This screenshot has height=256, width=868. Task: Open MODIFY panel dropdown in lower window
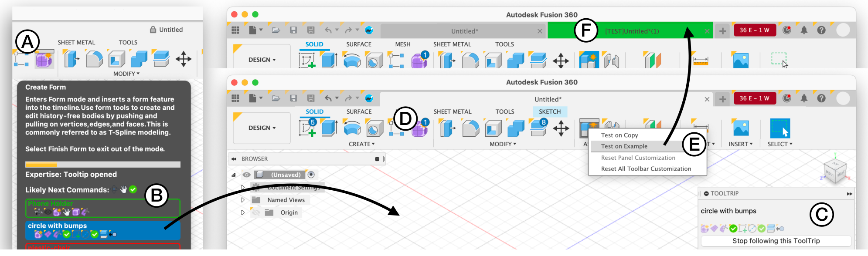(x=503, y=144)
